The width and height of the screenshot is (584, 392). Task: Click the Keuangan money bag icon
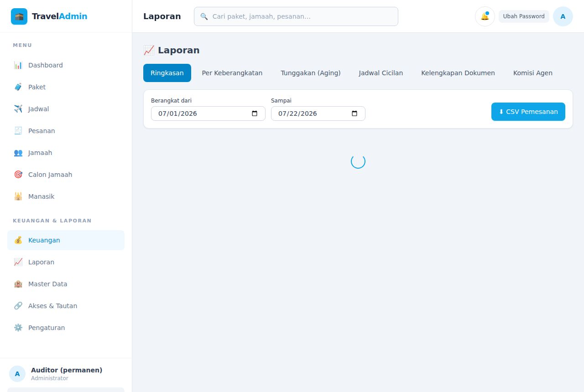point(18,240)
